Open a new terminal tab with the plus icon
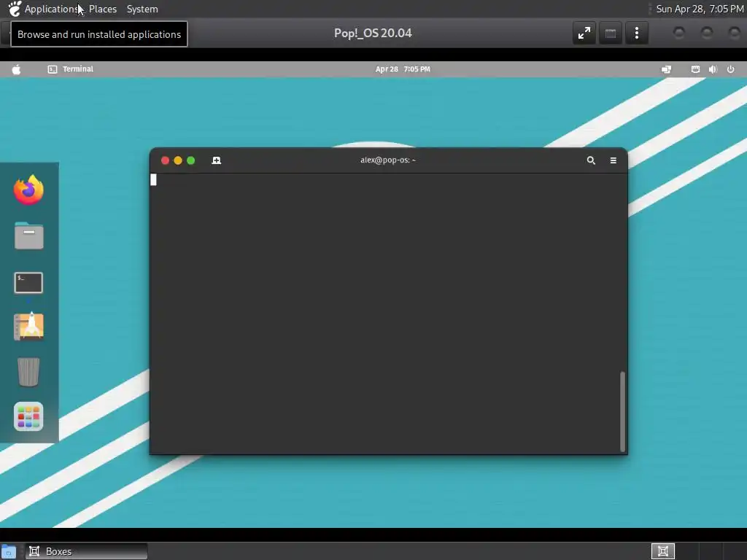747x560 pixels. click(216, 160)
